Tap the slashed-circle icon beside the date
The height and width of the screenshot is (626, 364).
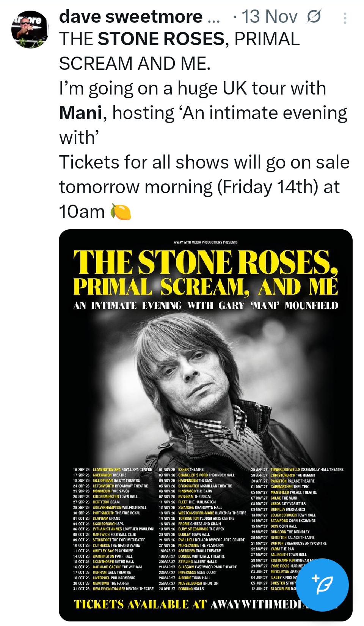coord(314,17)
